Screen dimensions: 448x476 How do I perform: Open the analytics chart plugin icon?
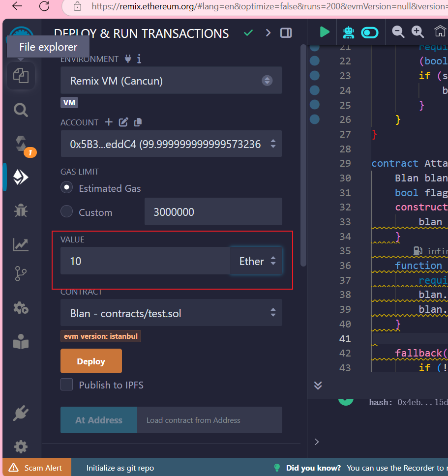tap(21, 244)
